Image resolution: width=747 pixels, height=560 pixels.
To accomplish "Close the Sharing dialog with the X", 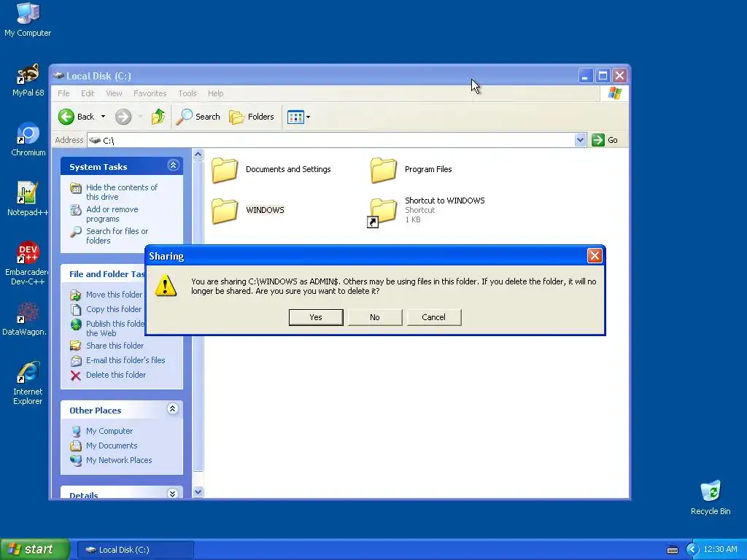I will tap(594, 256).
